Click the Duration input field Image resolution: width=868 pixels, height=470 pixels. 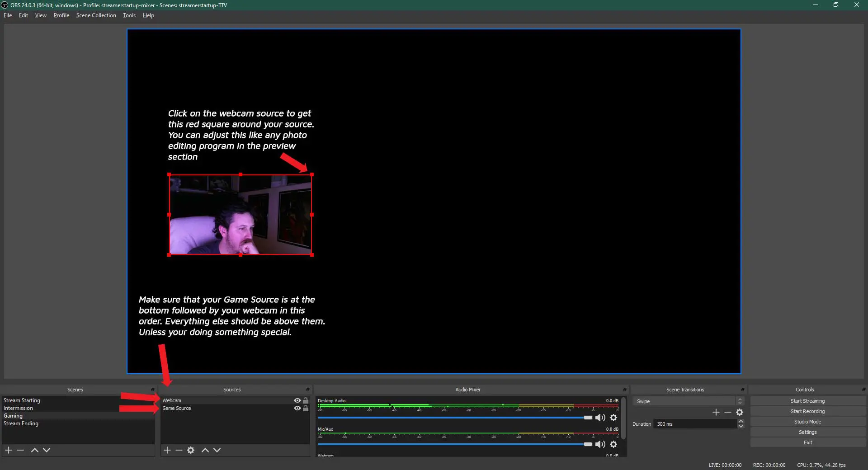pyautogui.click(x=695, y=424)
